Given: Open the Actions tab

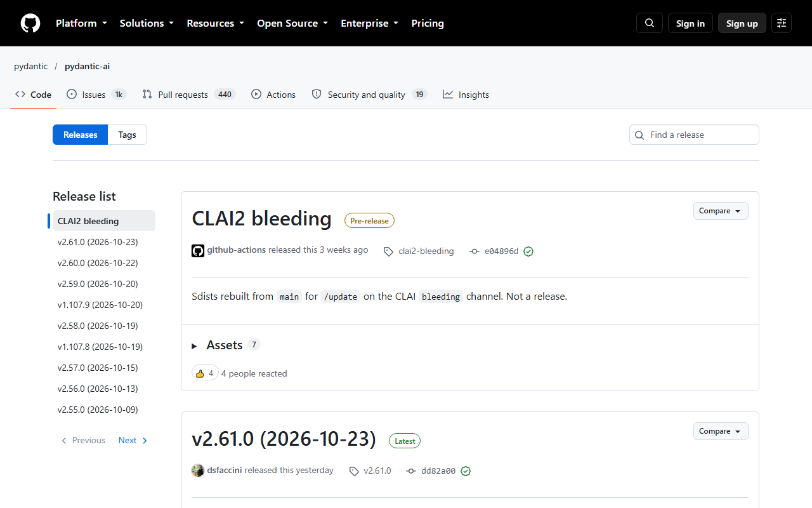Looking at the screenshot, I should [273, 95].
